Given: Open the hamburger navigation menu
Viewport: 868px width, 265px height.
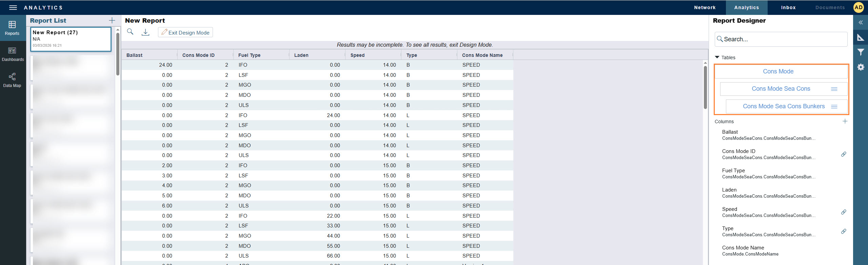Looking at the screenshot, I should (13, 7).
